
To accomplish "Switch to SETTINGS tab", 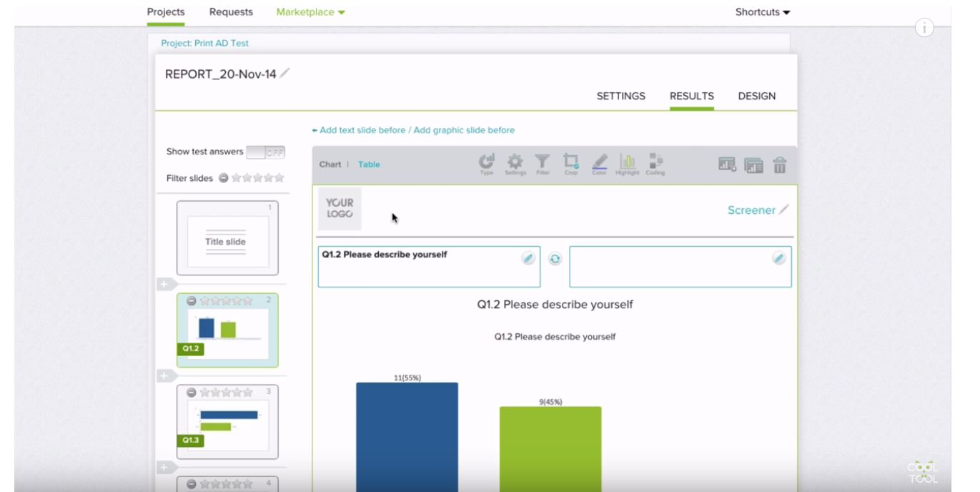I will pyautogui.click(x=621, y=96).
